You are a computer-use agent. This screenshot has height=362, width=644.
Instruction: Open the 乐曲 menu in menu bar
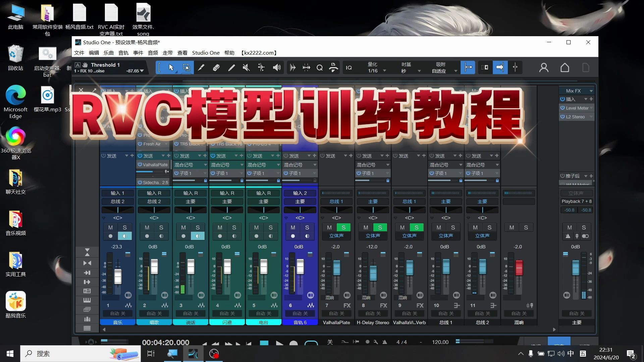click(x=108, y=53)
